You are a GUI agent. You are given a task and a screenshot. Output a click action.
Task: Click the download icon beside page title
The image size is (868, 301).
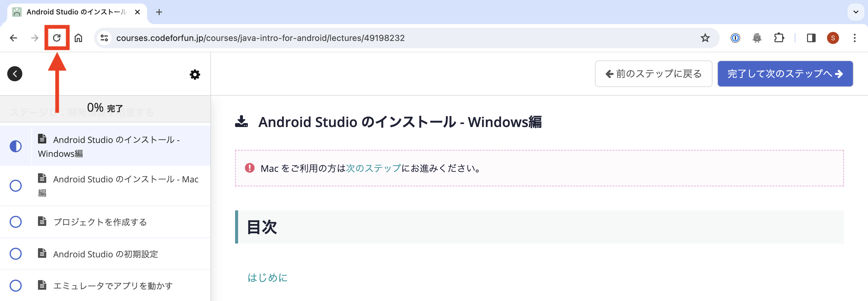(x=241, y=122)
